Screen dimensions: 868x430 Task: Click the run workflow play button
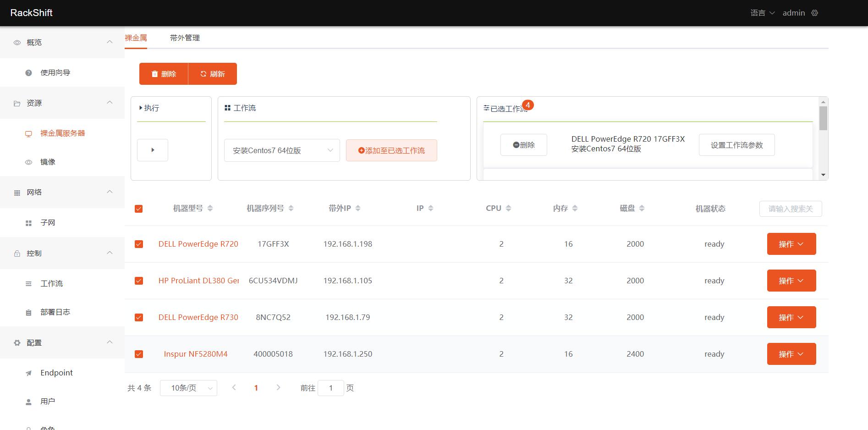point(153,150)
